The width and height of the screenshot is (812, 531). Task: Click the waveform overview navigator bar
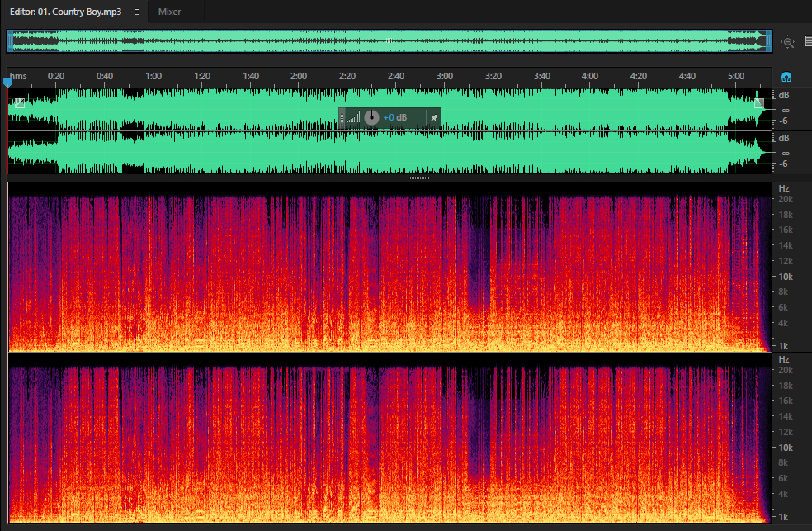pos(389,41)
